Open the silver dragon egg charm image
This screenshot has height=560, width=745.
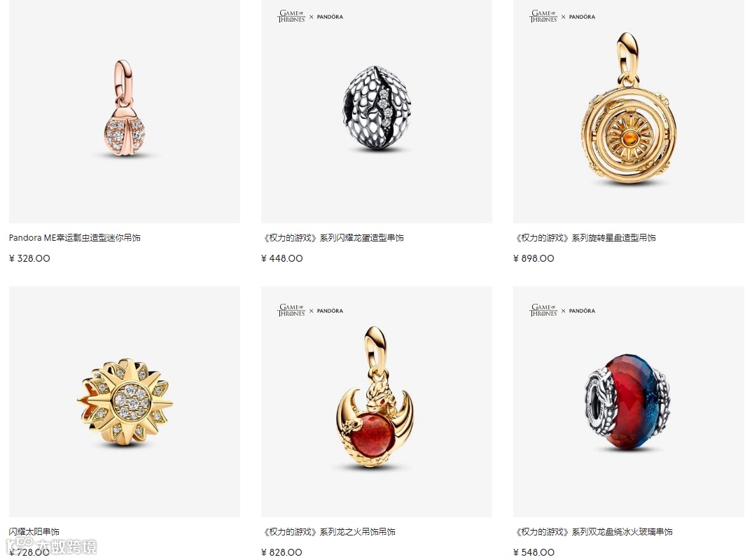point(376,111)
